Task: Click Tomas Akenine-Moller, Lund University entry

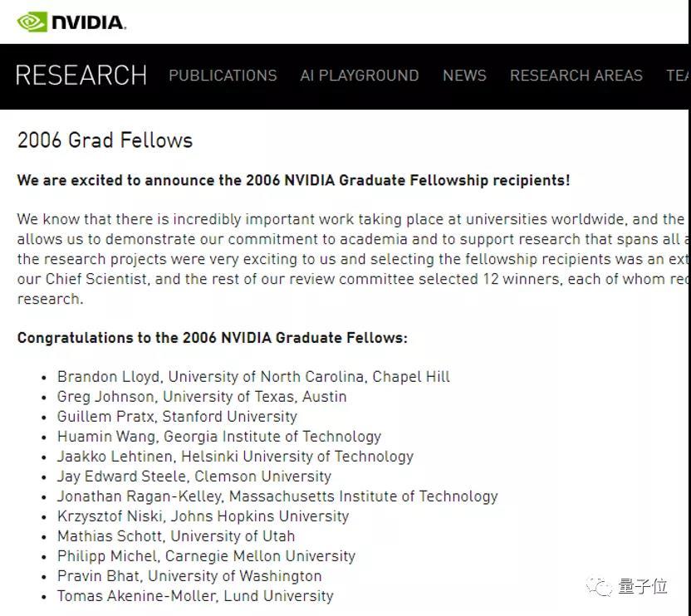Action: [x=195, y=596]
